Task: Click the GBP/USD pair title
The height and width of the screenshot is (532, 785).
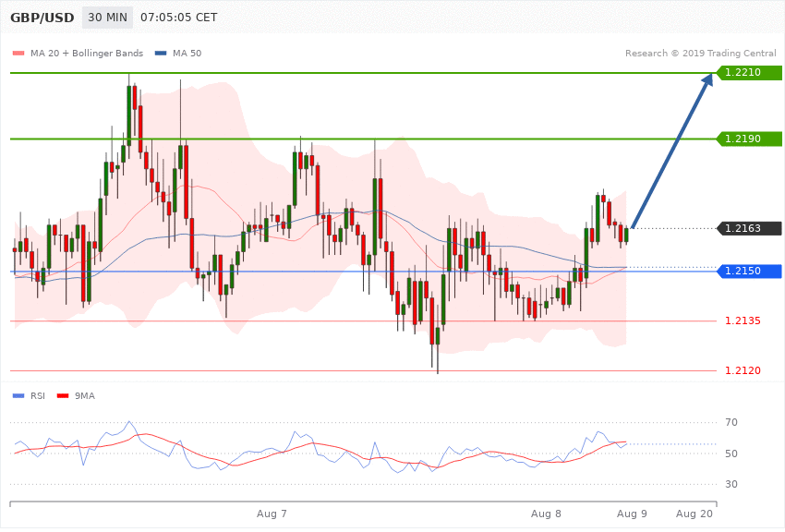Action: click(x=42, y=18)
